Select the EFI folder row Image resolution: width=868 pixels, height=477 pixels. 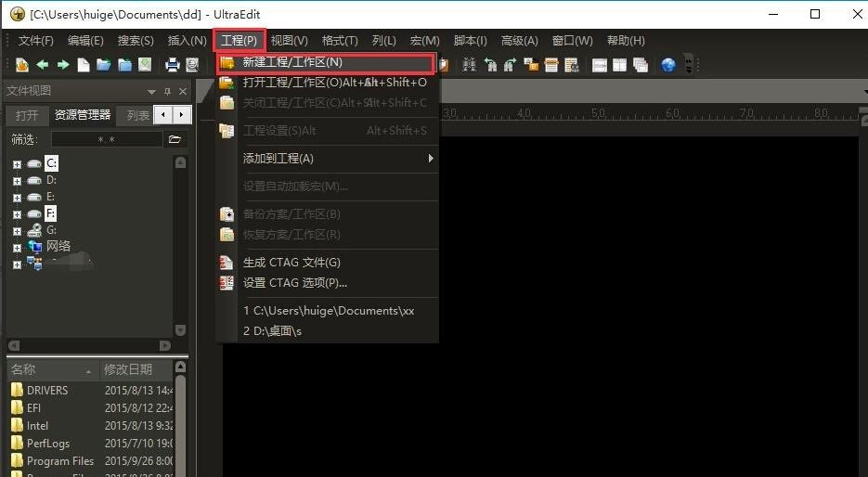tap(91, 407)
